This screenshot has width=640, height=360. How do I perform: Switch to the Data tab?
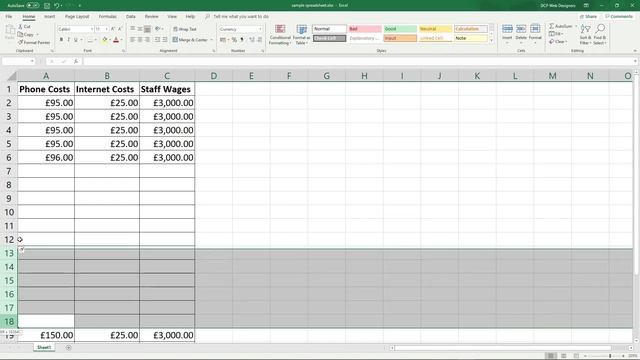tap(131, 17)
